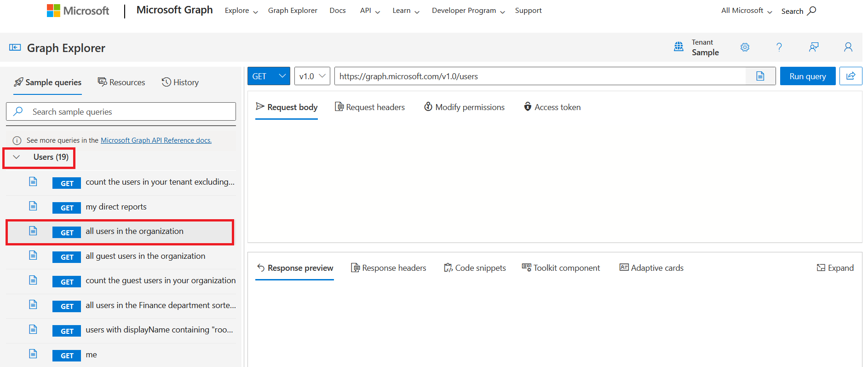
Task: Click the Expand response button
Action: pos(835,268)
